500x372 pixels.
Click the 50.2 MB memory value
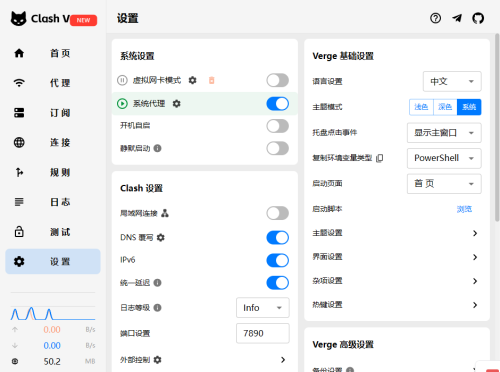click(52, 361)
